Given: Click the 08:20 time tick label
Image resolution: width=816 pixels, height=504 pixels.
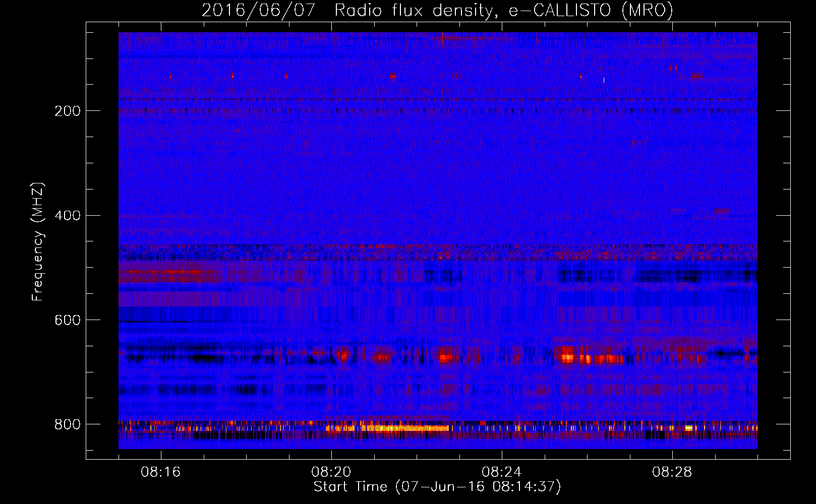Looking at the screenshot, I should click(x=331, y=472).
